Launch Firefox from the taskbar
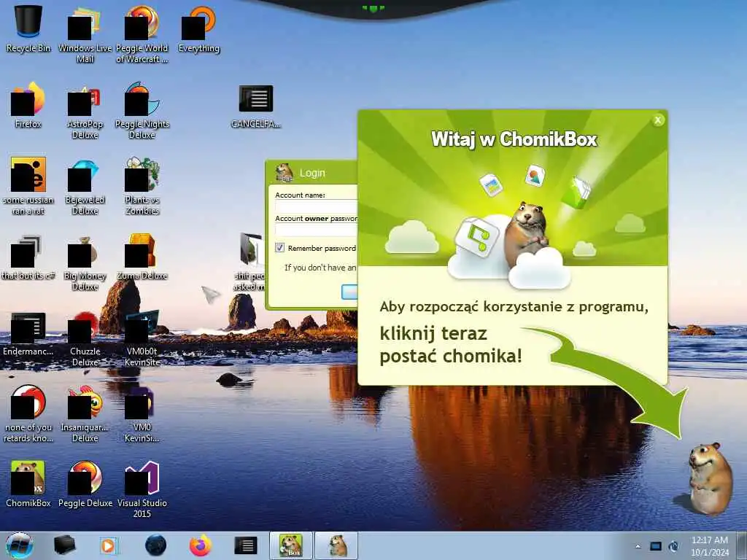The width and height of the screenshot is (747, 560). [201, 545]
